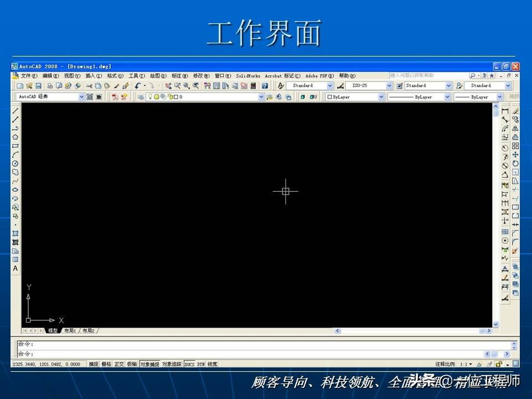
Task: Enable 正交 (Ortho) mode in status bar
Action: coord(118,364)
